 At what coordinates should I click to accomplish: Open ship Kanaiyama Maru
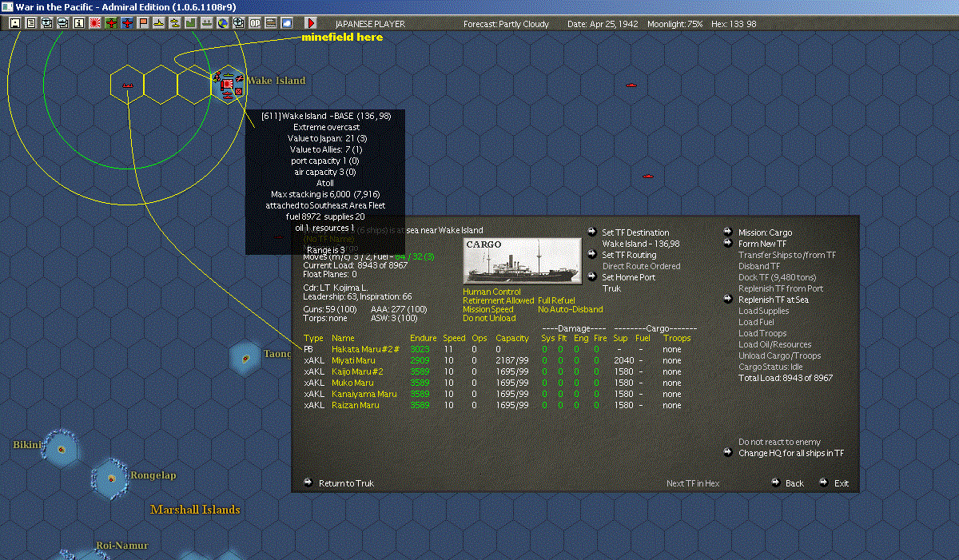point(364,394)
